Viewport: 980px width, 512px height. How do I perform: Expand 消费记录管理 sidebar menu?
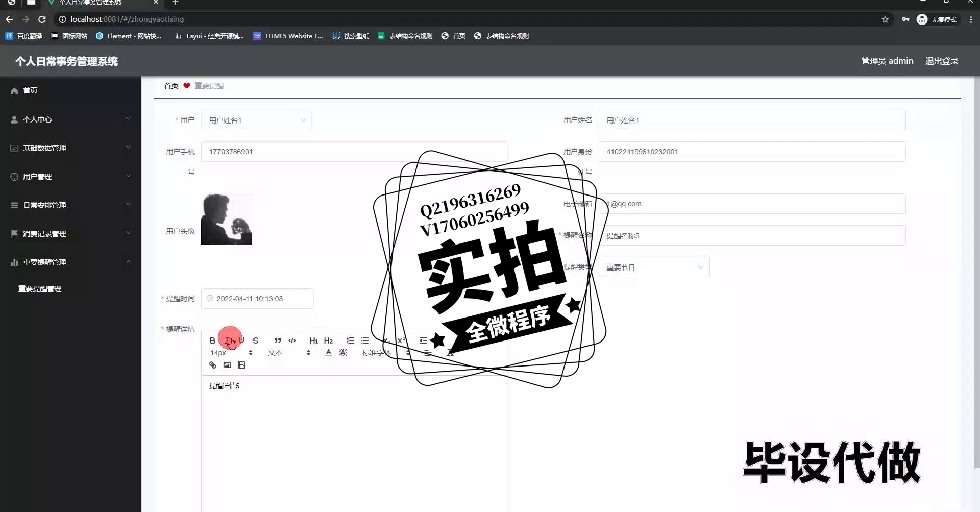pos(70,234)
